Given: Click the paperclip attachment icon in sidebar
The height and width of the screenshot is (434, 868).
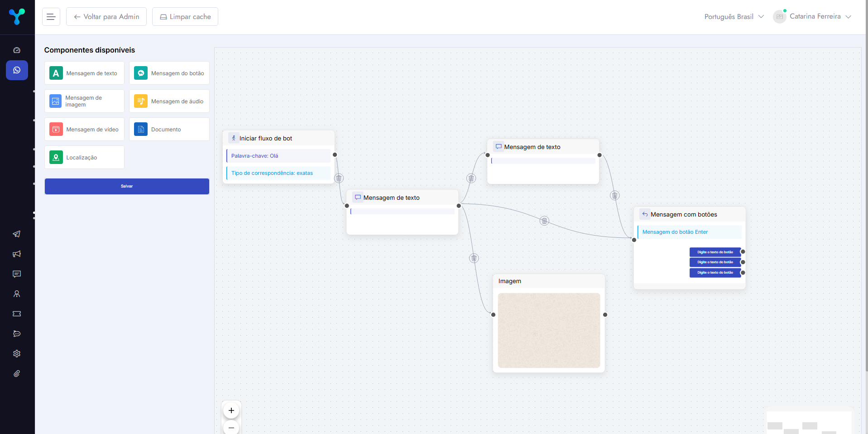Looking at the screenshot, I should (x=17, y=374).
